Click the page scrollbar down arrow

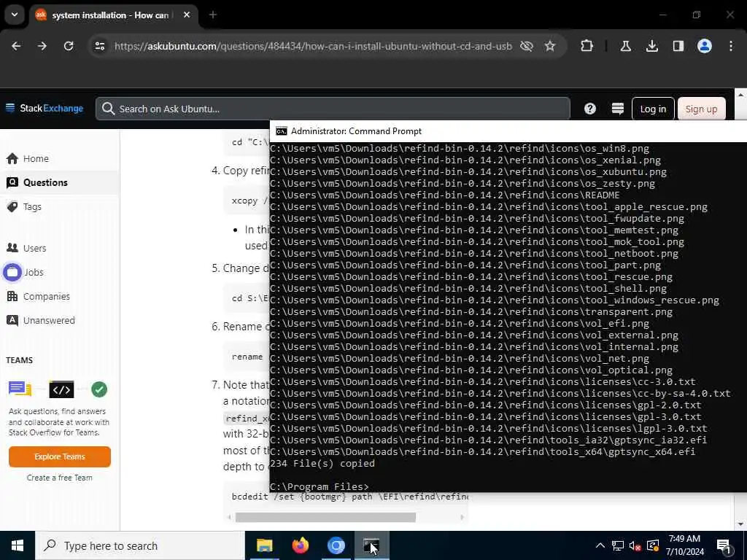[740, 524]
